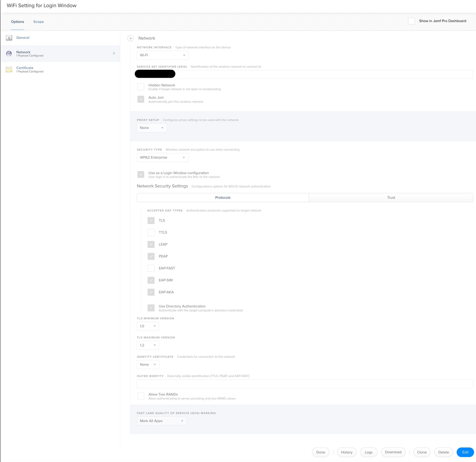
Task: Click the Certificate payload icon
Action: coord(9,70)
